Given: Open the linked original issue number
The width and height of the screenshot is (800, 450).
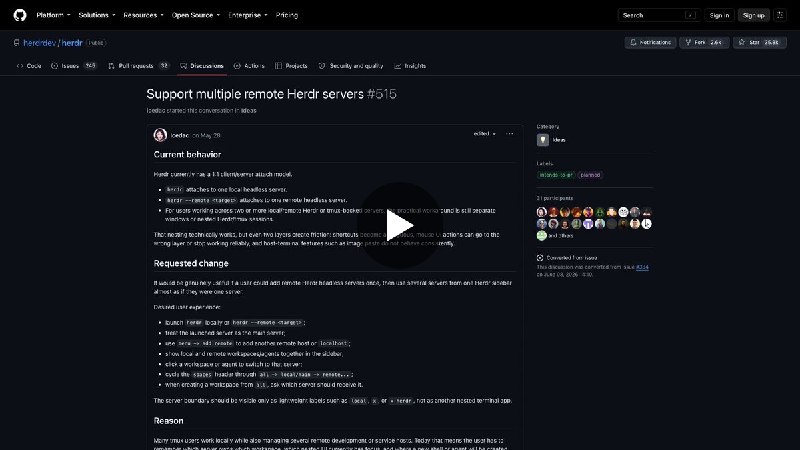Looking at the screenshot, I should pos(642,267).
